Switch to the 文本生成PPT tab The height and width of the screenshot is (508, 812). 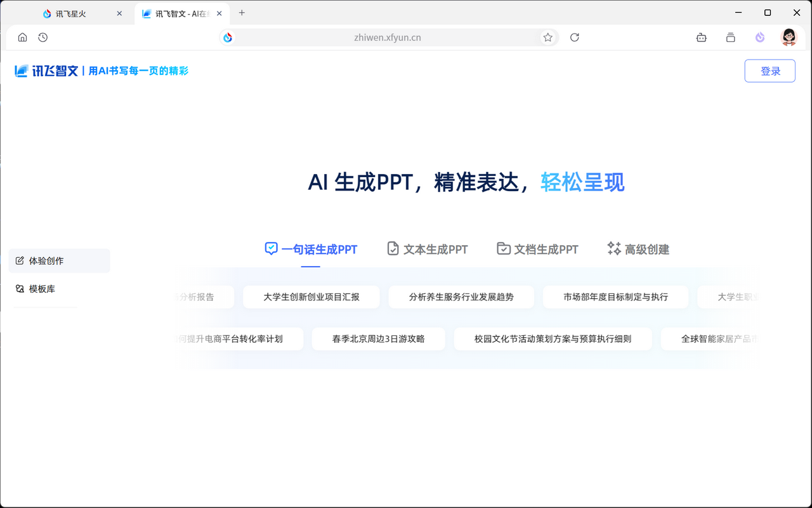(427, 249)
